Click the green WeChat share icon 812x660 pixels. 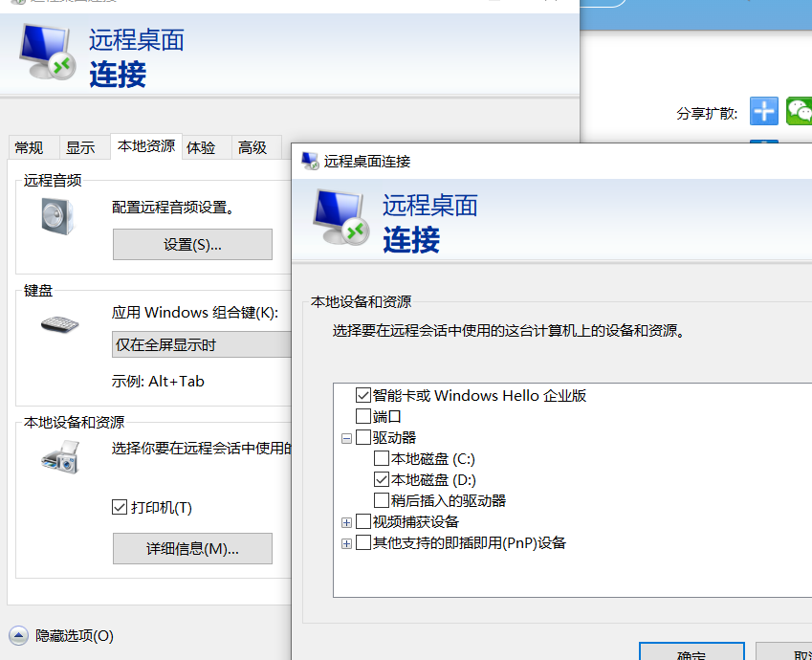[x=799, y=111]
